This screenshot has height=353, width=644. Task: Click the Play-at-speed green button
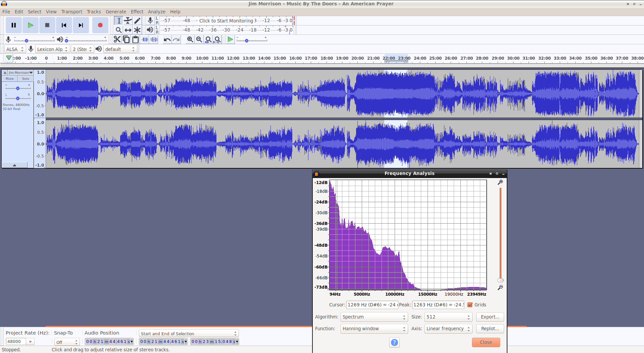[230, 40]
